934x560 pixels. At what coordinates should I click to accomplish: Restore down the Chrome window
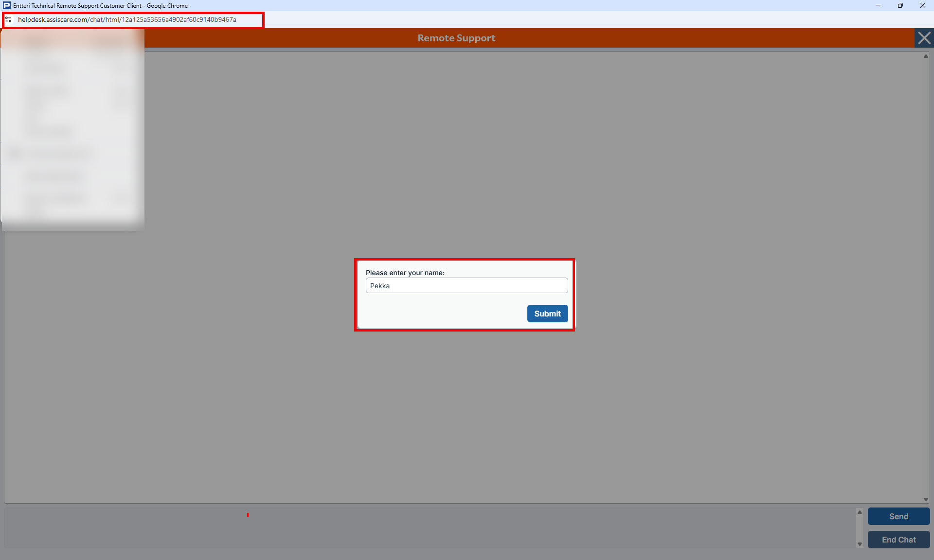pyautogui.click(x=900, y=5)
